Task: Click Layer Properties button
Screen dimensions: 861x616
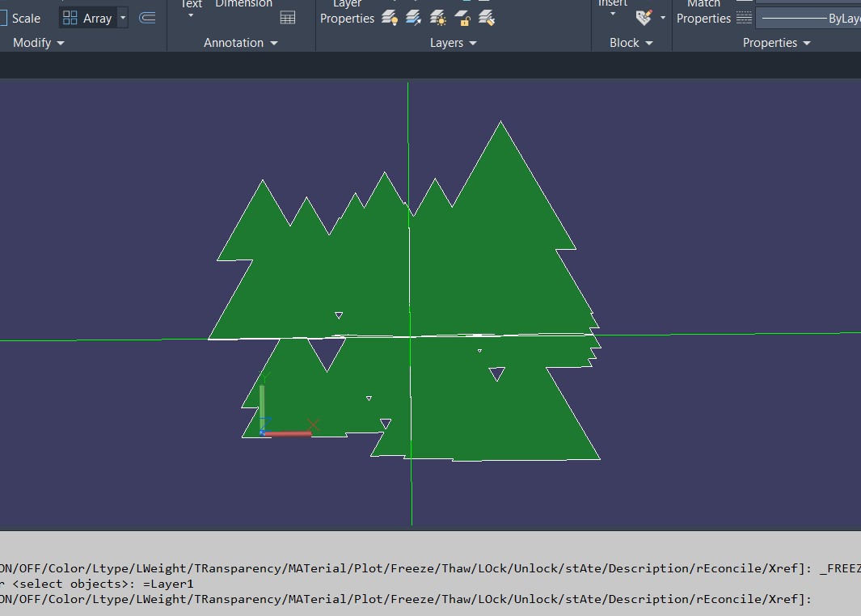Action: (x=347, y=14)
